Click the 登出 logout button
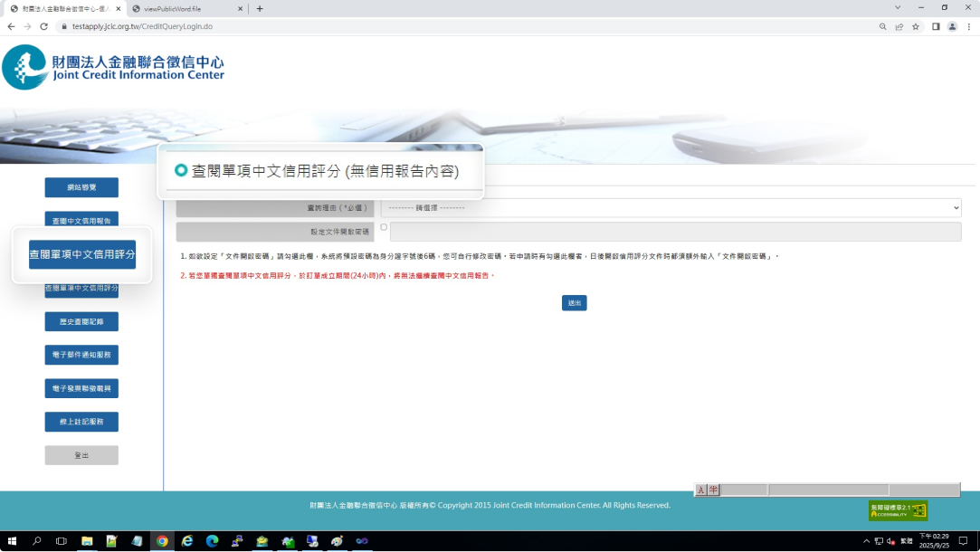The width and height of the screenshot is (980, 552). pyautogui.click(x=81, y=455)
